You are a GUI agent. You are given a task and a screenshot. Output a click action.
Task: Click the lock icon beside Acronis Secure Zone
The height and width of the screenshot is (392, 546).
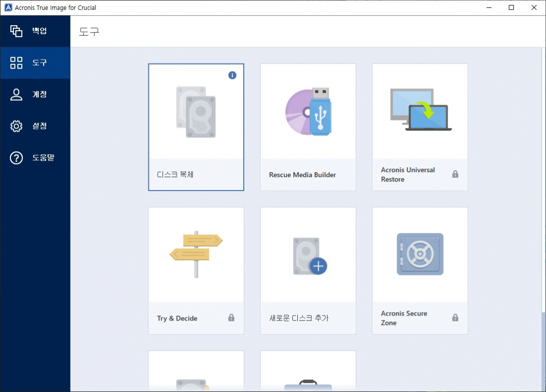coord(455,318)
